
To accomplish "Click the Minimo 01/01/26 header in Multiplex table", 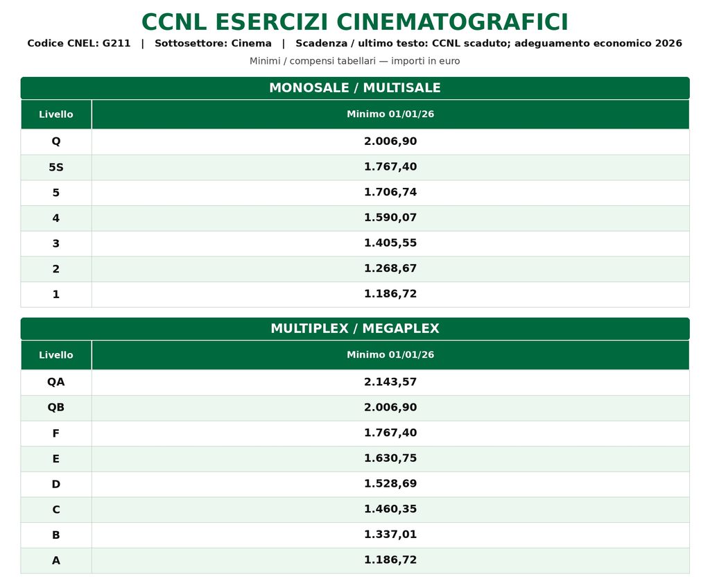I will click(390, 355).
